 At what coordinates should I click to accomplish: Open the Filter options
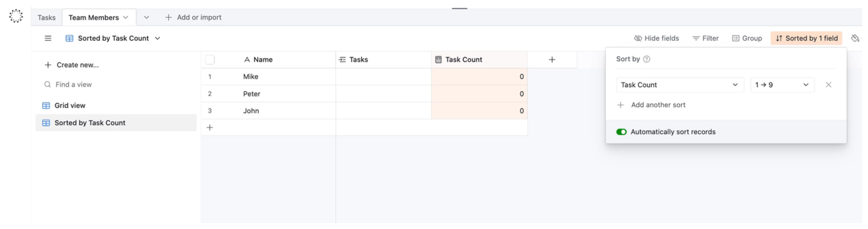pos(705,38)
